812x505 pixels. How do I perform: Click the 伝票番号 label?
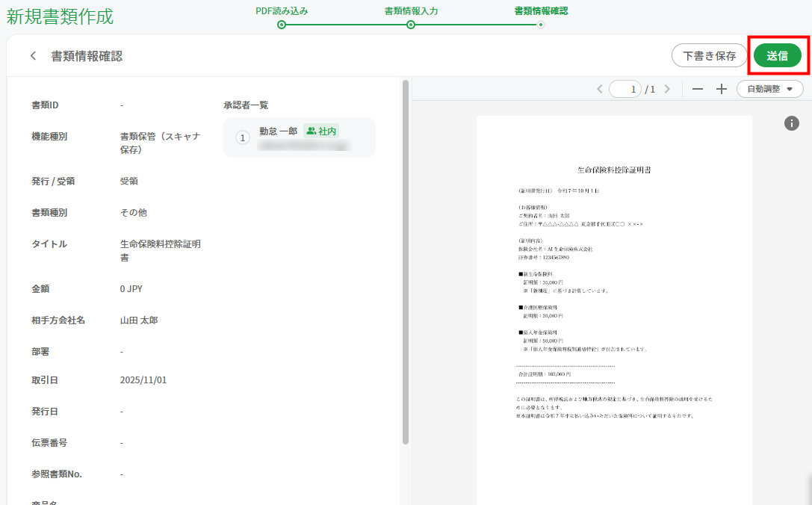pyautogui.click(x=49, y=443)
